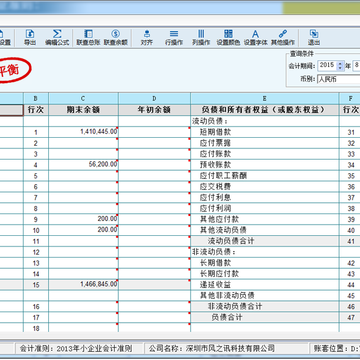Select column header D

point(154,99)
